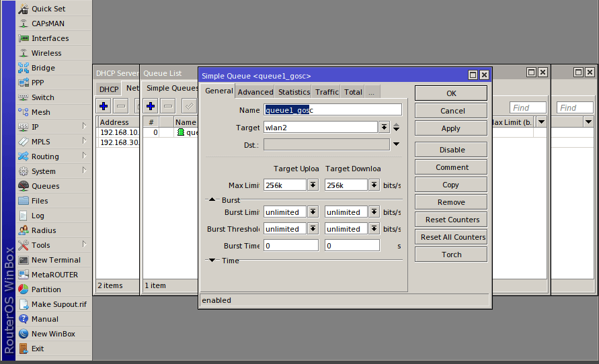The width and height of the screenshot is (599, 364).
Task: Show more tabs with ellipsis
Action: pyautogui.click(x=372, y=92)
